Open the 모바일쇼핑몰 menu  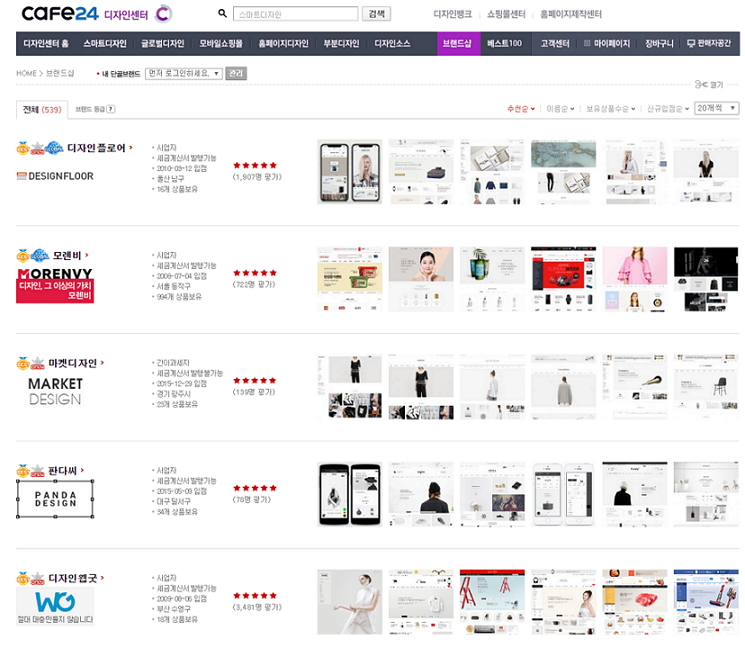[221, 44]
